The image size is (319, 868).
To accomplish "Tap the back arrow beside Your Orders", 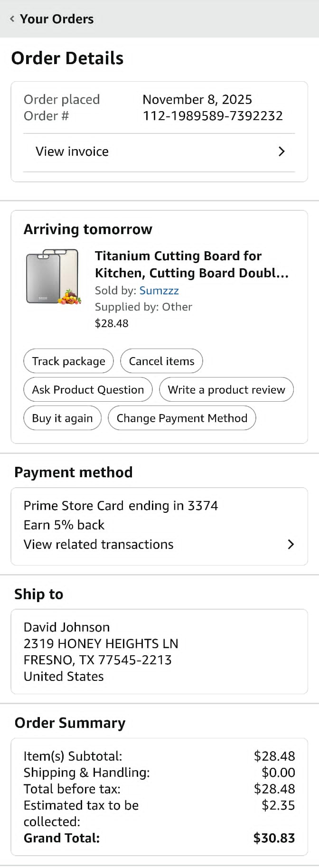I will click(12, 19).
